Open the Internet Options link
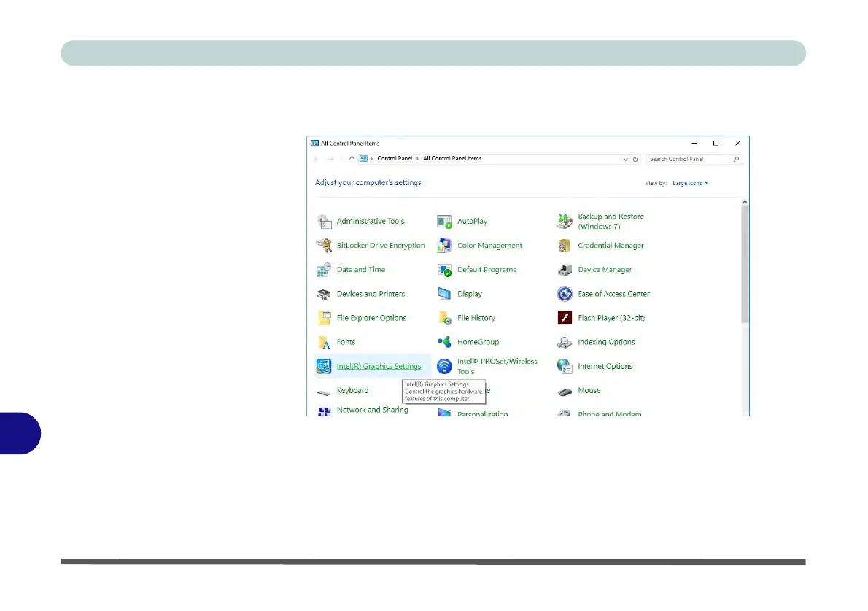 click(x=605, y=366)
